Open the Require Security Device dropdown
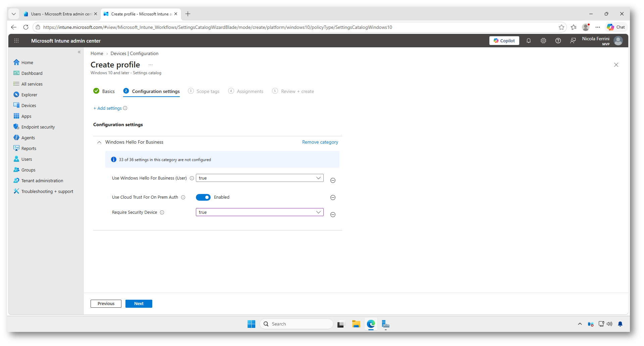644x346 pixels. pyautogui.click(x=260, y=212)
